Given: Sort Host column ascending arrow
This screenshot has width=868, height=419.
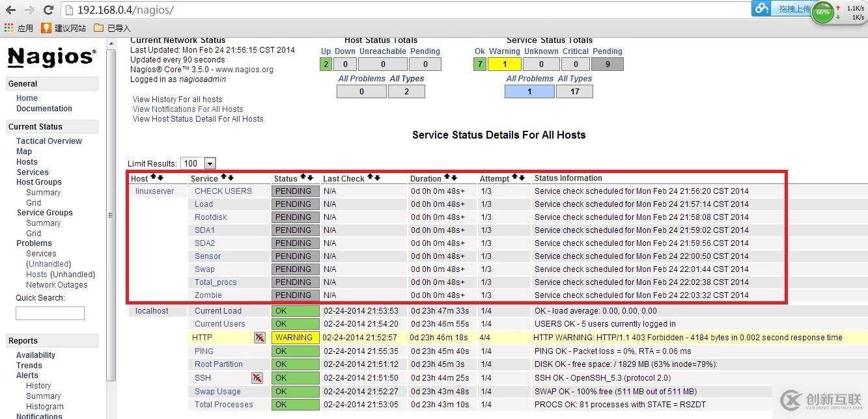Looking at the screenshot, I should click(x=153, y=178).
